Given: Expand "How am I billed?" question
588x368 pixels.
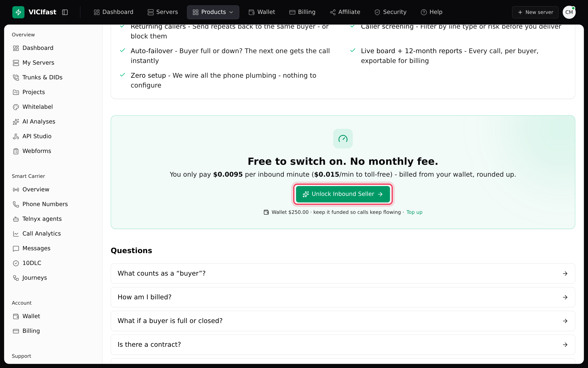Looking at the screenshot, I should (343, 297).
